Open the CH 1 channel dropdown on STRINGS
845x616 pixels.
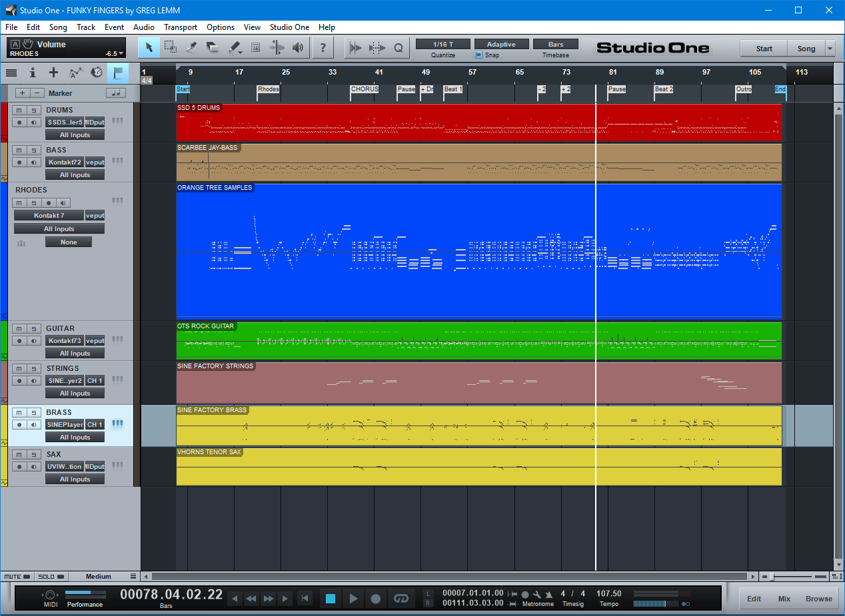coord(95,381)
